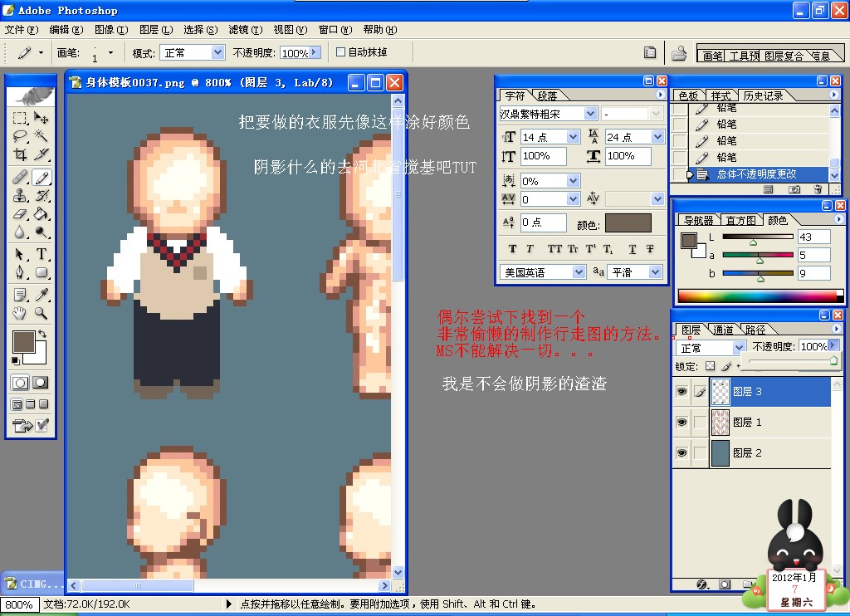Image resolution: width=850 pixels, height=616 pixels.
Task: Select the Rounded Rectangle shape tool
Action: click(42, 272)
